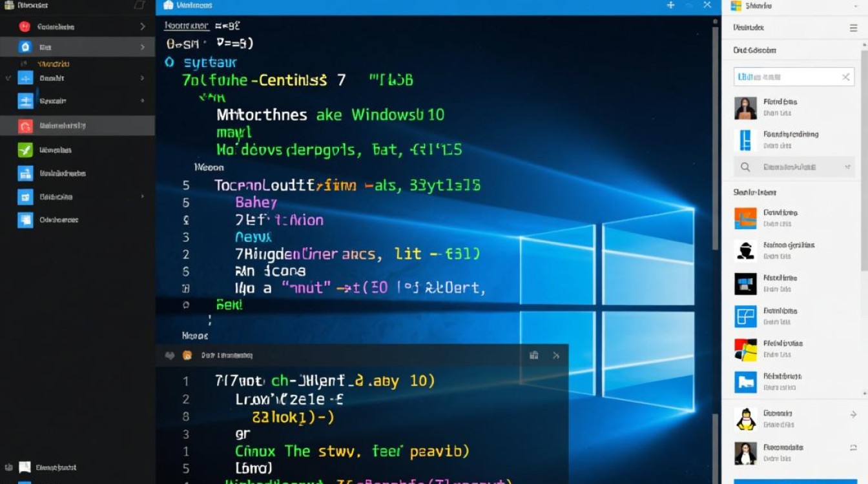
Task: Select the Linux penguin entry in right panel
Action: 745,418
